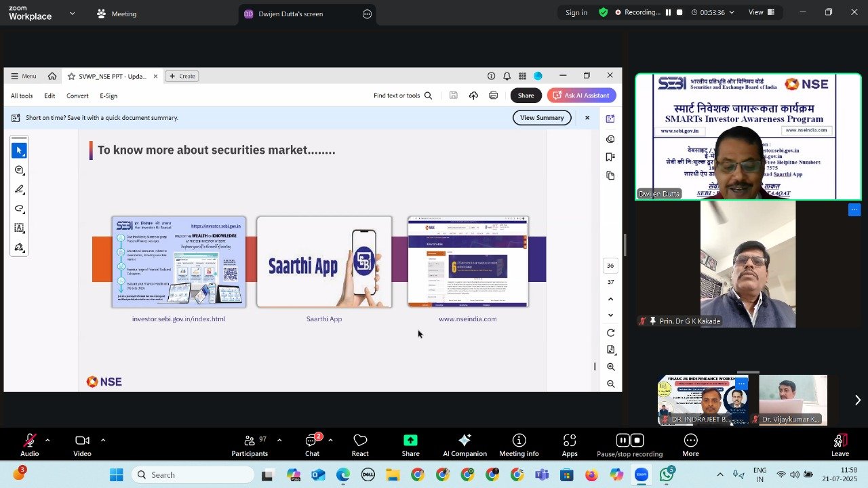Expand Video options caret
The height and width of the screenshot is (488, 868).
tap(103, 441)
